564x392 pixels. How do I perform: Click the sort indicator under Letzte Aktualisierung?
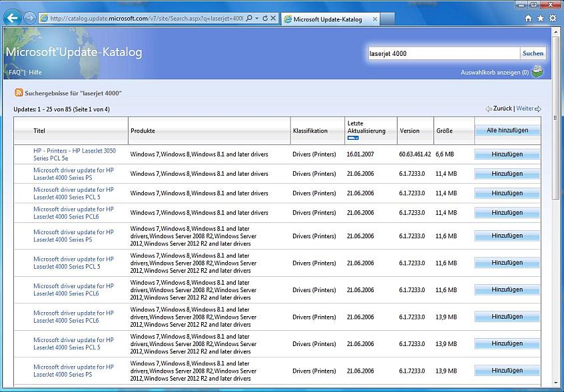point(353,138)
